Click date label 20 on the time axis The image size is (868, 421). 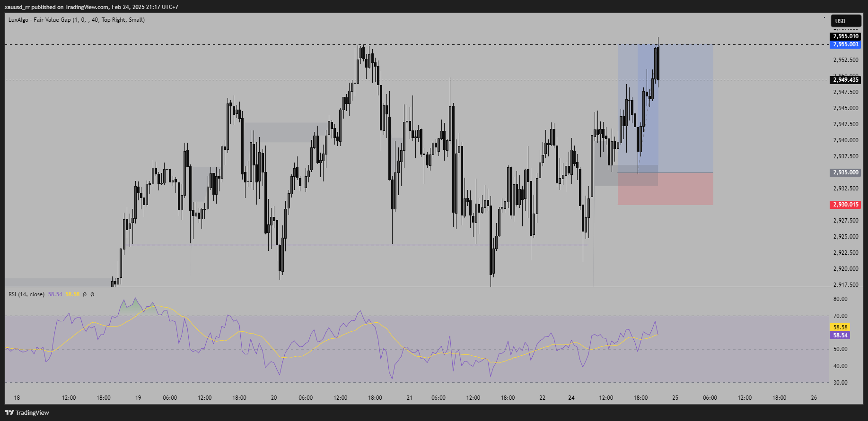274,398
